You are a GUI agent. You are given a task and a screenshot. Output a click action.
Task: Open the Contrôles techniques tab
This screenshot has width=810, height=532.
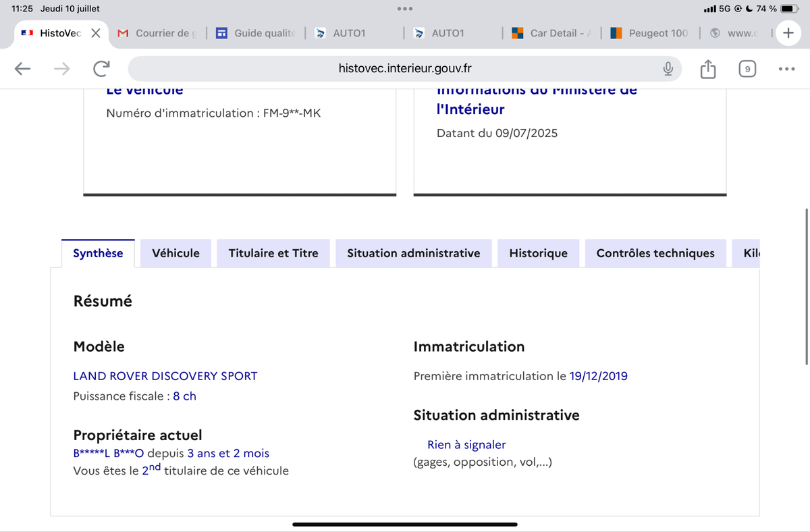(655, 253)
